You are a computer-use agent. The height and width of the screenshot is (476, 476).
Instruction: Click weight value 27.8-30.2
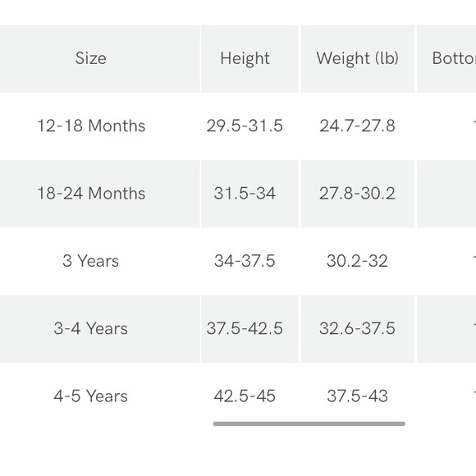[357, 194]
